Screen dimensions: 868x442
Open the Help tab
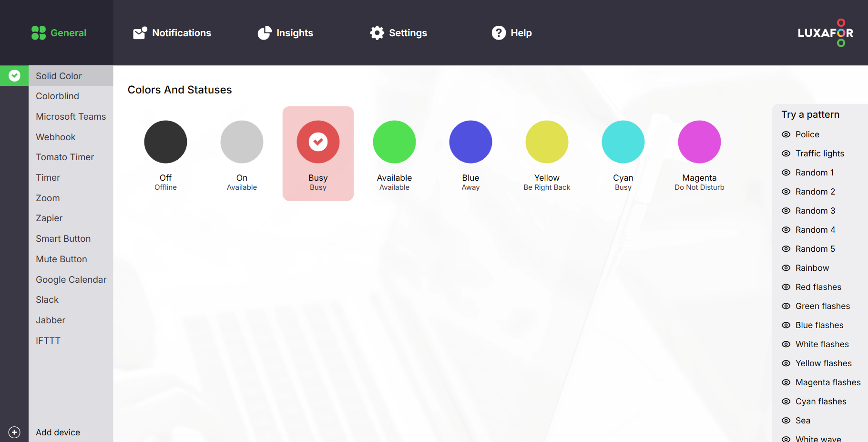pos(511,33)
